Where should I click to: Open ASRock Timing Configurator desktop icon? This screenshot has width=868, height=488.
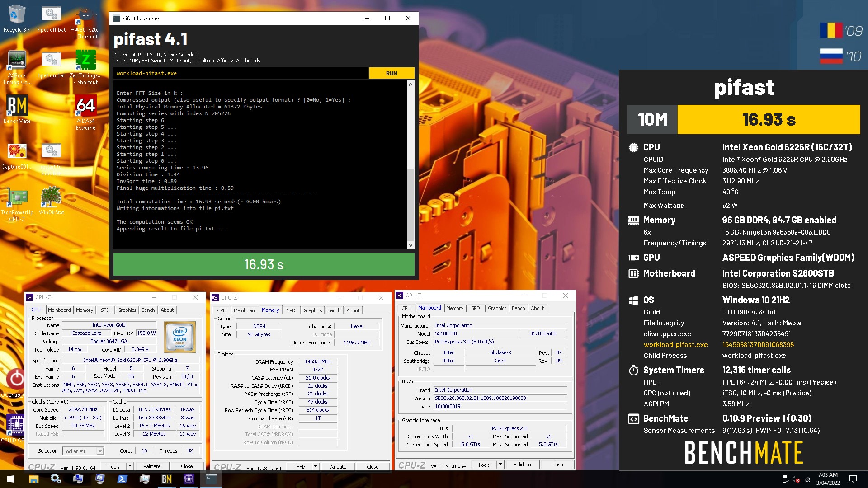tap(17, 67)
